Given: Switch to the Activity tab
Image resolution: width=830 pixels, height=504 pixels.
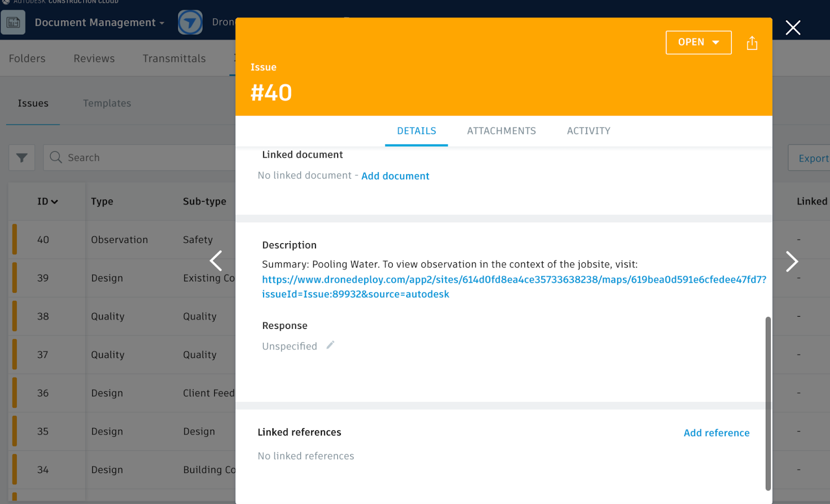Looking at the screenshot, I should [x=588, y=131].
